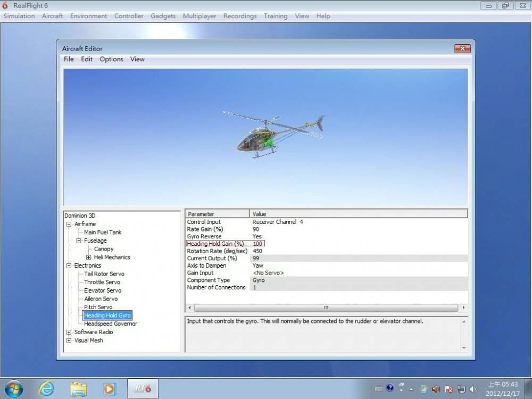This screenshot has width=532, height=399.
Task: Open the Recordings menu
Action: 240,16
